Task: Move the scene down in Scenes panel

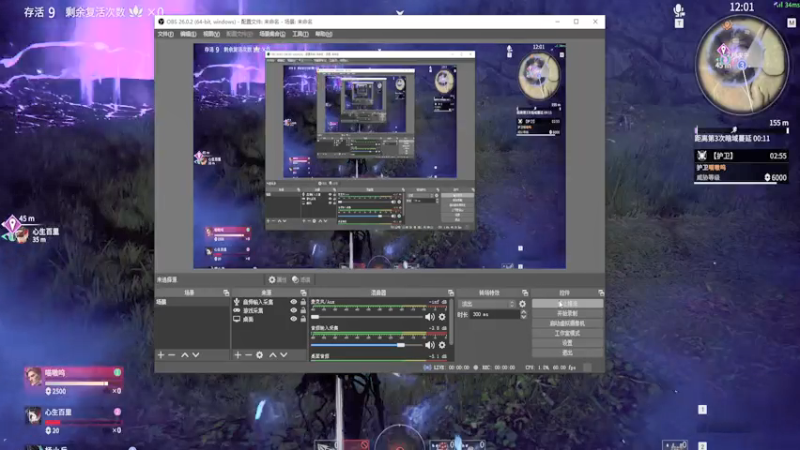Action: point(196,355)
